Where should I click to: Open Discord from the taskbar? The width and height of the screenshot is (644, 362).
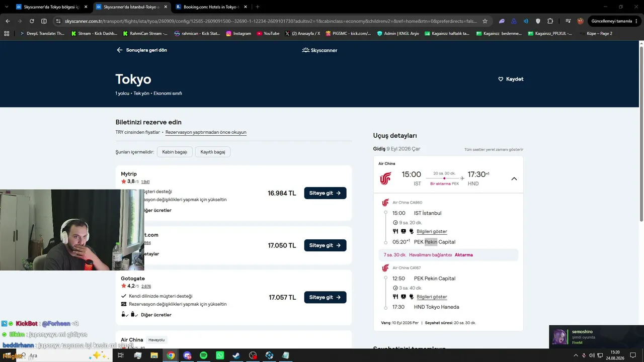point(187,355)
